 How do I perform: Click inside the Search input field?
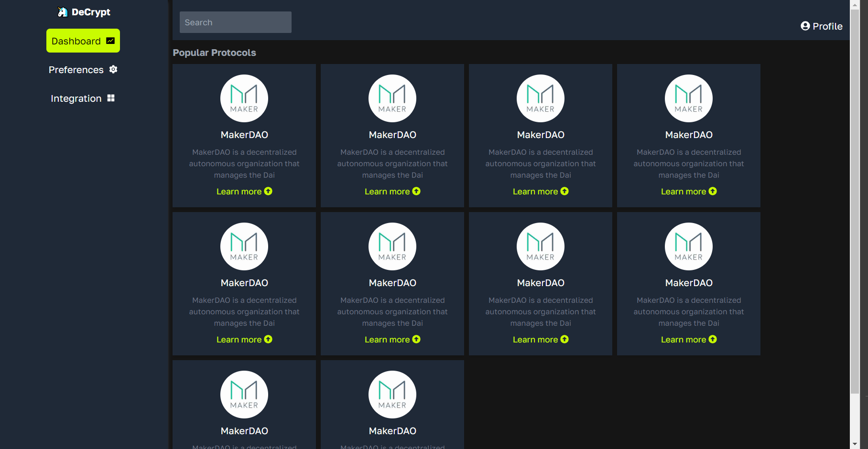[x=235, y=22]
